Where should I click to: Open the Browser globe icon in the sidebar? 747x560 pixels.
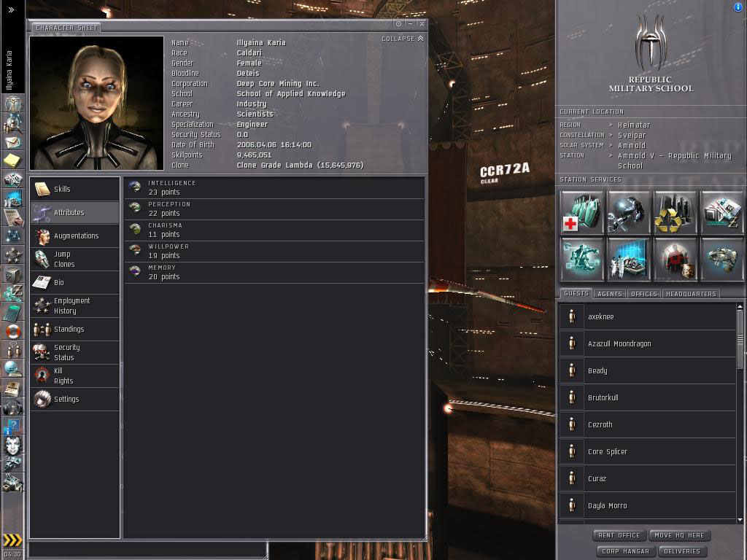pyautogui.click(x=13, y=369)
